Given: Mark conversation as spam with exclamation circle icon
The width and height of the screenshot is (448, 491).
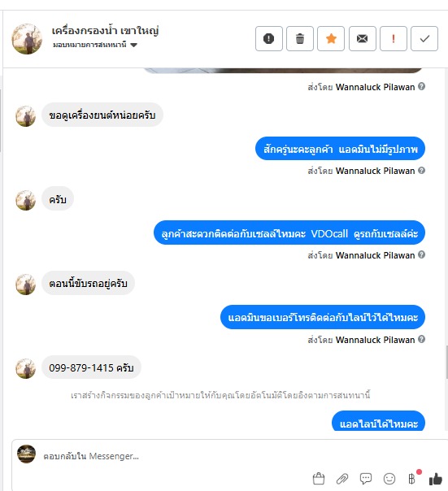Looking at the screenshot, I should [269, 38].
